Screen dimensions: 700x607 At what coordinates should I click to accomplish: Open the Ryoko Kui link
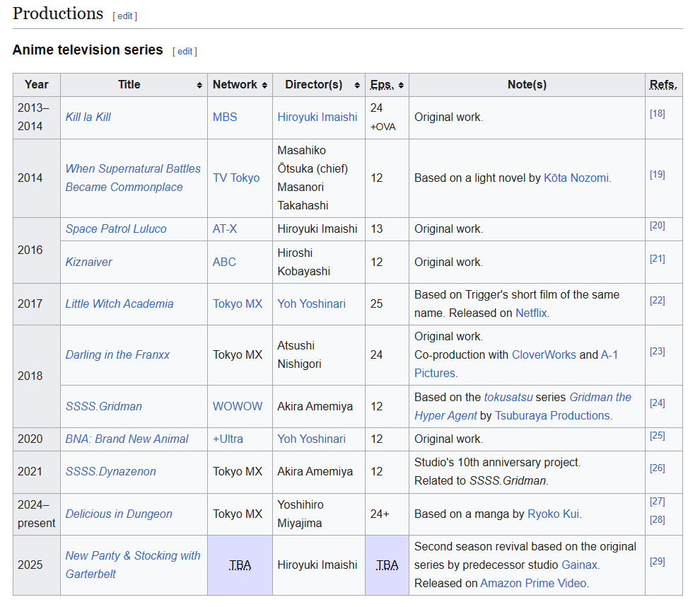(553, 514)
